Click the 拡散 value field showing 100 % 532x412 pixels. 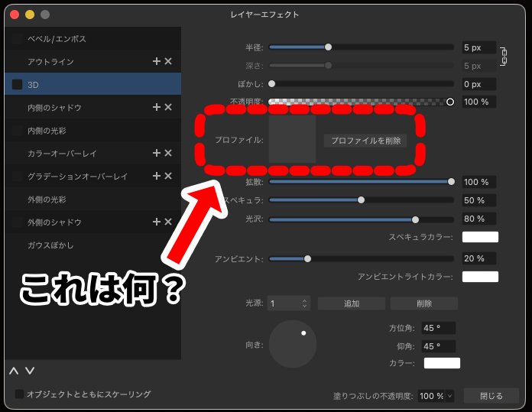(478, 182)
